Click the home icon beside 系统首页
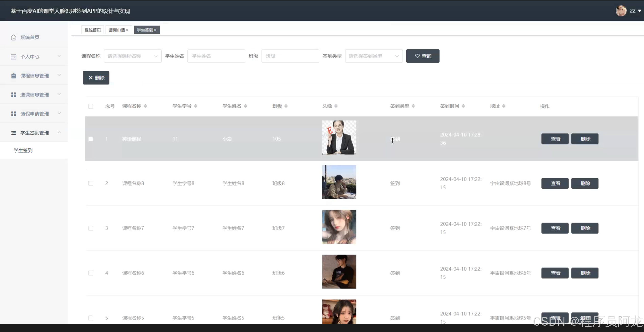The height and width of the screenshot is (332, 644). point(13,37)
